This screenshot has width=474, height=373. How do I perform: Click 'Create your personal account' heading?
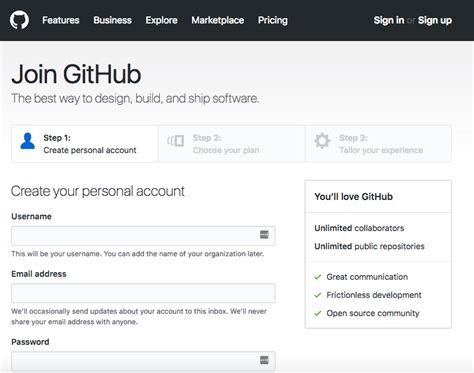coord(98,191)
